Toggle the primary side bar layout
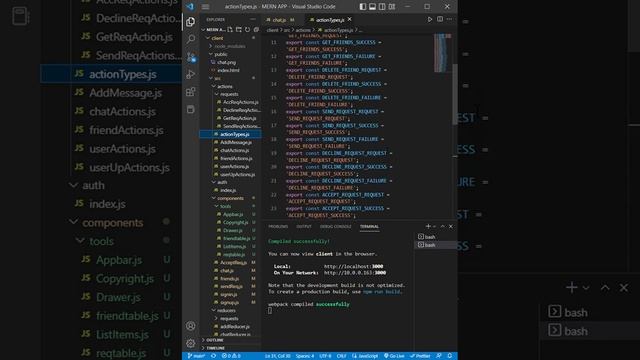Viewport: 640px width, 360px height. point(362,7)
